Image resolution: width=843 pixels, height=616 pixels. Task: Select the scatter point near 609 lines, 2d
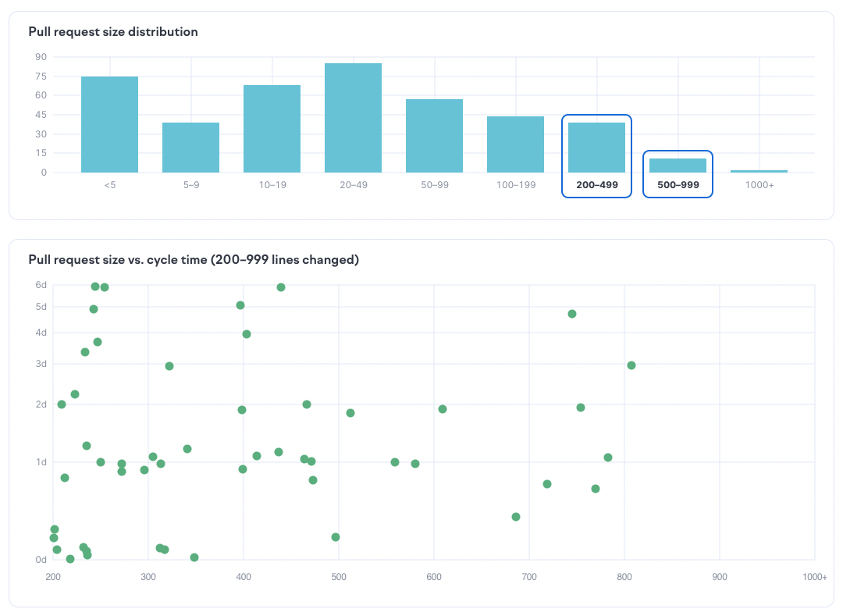443,409
